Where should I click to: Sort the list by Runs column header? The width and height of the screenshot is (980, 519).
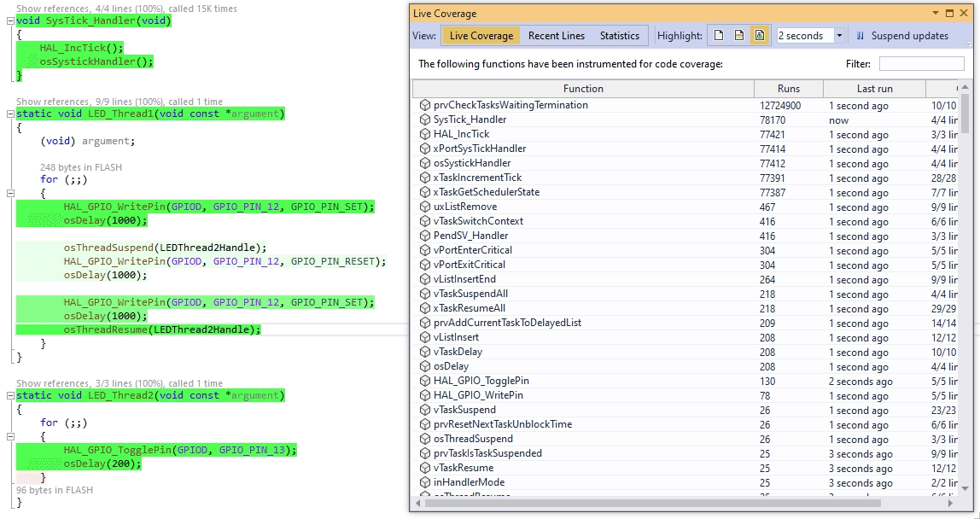point(789,89)
